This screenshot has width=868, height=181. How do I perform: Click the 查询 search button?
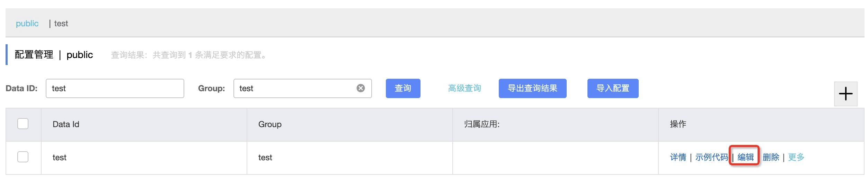click(403, 88)
